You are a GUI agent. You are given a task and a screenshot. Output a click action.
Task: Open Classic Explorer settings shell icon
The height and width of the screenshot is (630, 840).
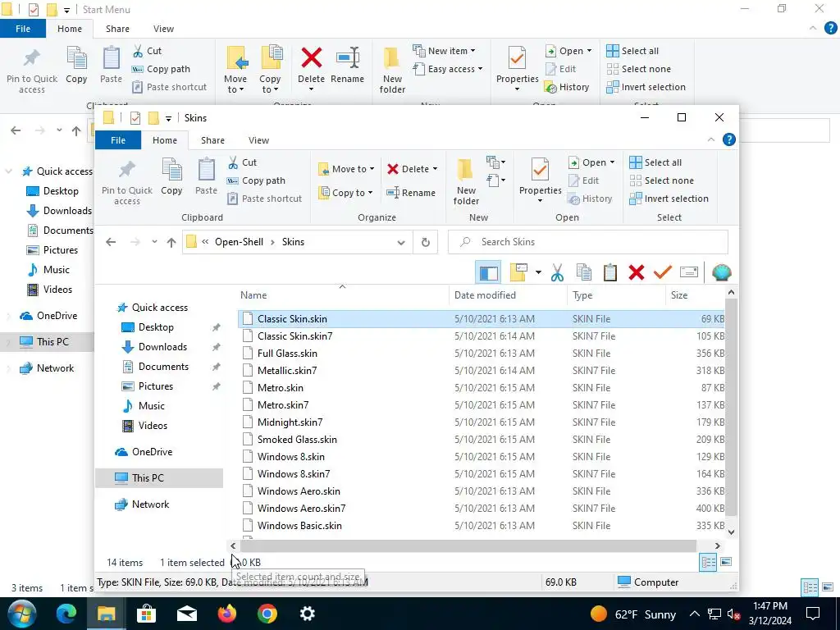coord(721,272)
